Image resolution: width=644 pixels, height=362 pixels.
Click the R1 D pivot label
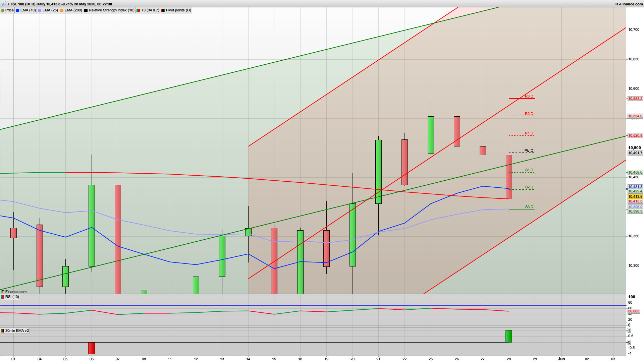[529, 133]
